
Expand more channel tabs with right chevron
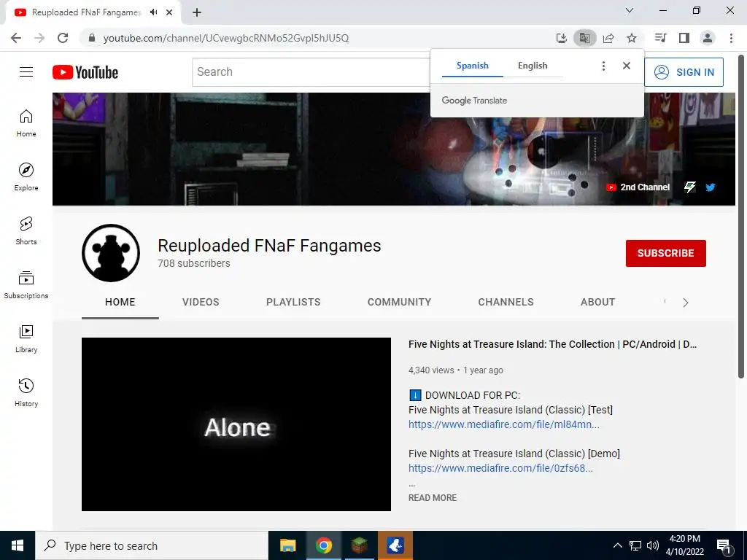[686, 303]
